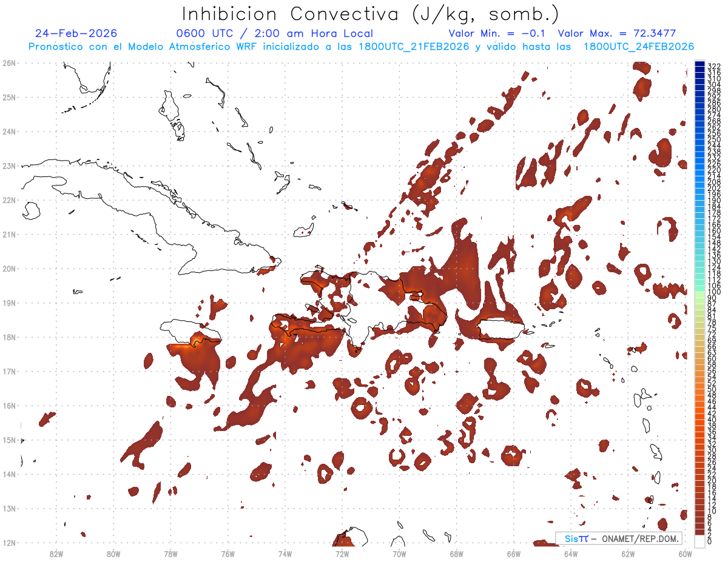
Task: Click the 12N latitude label
Action: (9, 543)
